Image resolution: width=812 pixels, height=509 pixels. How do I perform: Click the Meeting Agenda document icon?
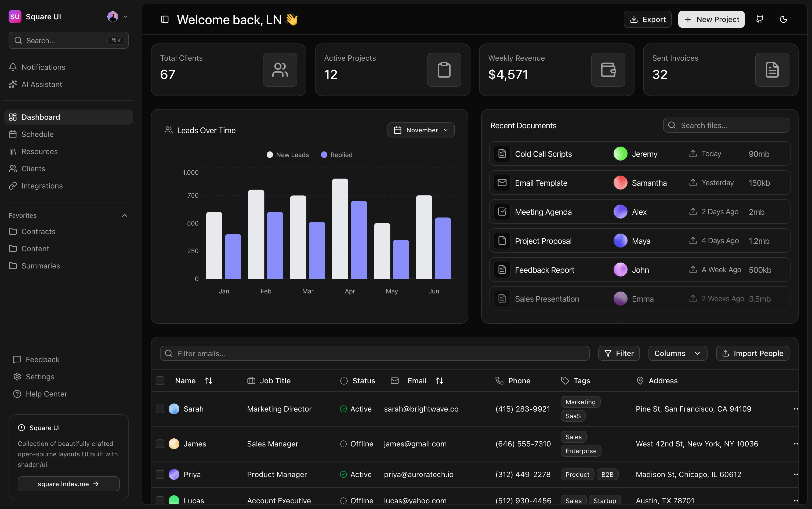502,212
